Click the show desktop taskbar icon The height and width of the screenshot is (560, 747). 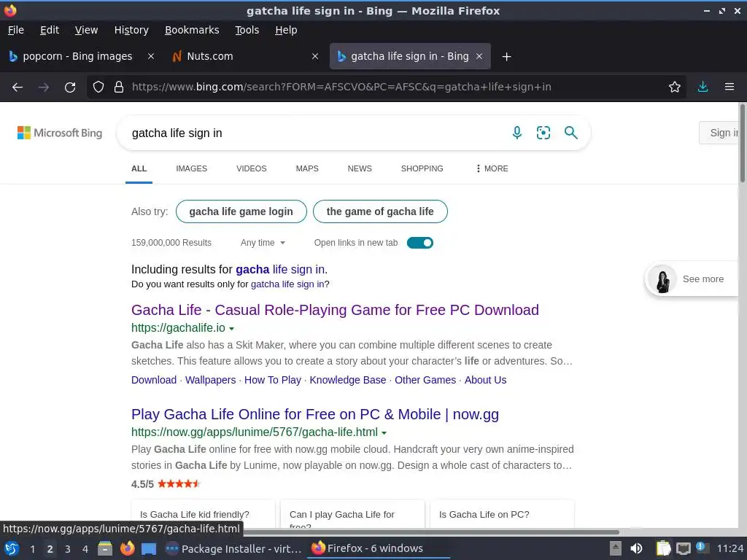coord(149,549)
